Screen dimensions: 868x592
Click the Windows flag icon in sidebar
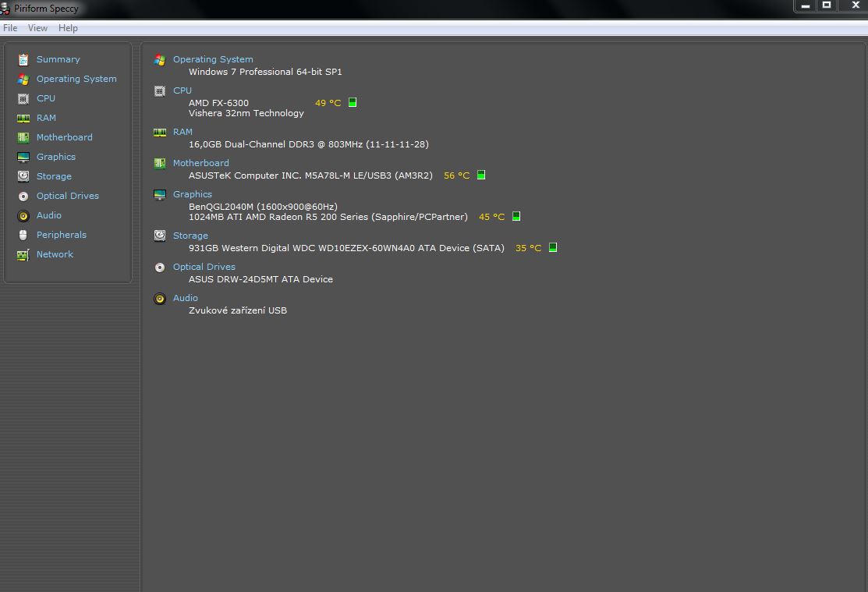23,80
